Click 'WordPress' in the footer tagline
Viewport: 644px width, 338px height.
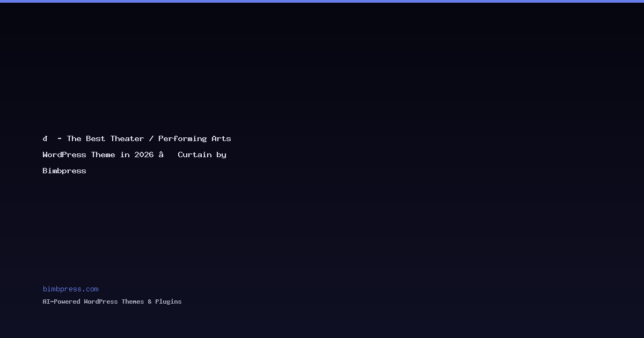point(100,302)
